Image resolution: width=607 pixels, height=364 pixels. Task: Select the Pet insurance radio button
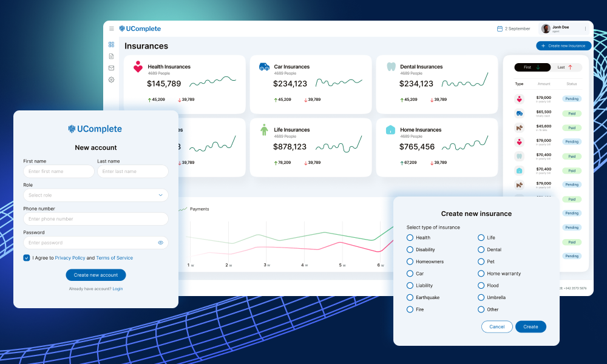[x=481, y=261]
